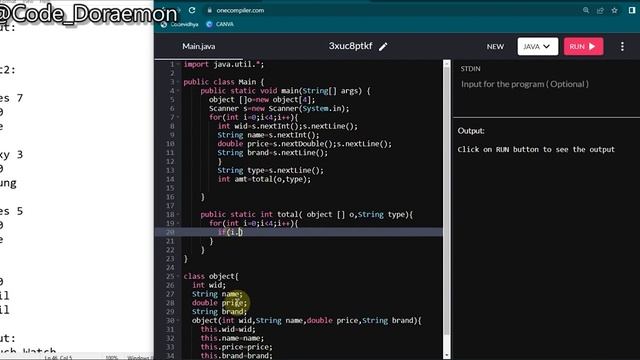Open the three-dot more options menu
Image resolution: width=640 pixels, height=360 pixels.
point(622,47)
